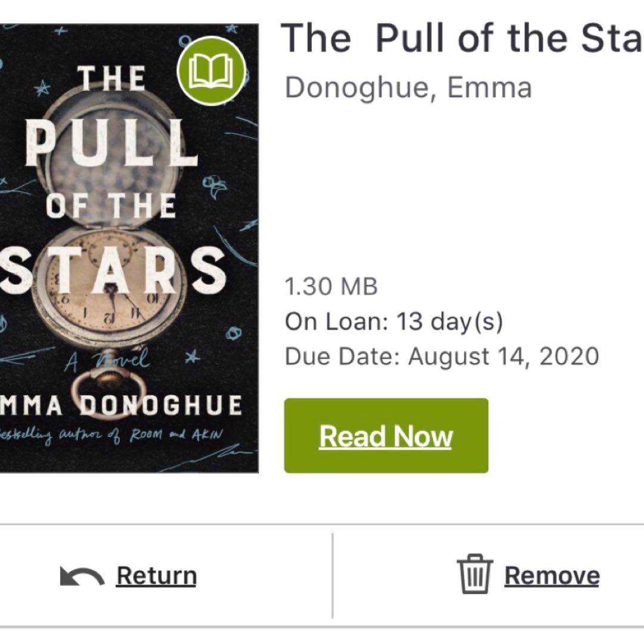644x644 pixels.
Task: Click the green open-book eBook badge
Action: [211, 70]
